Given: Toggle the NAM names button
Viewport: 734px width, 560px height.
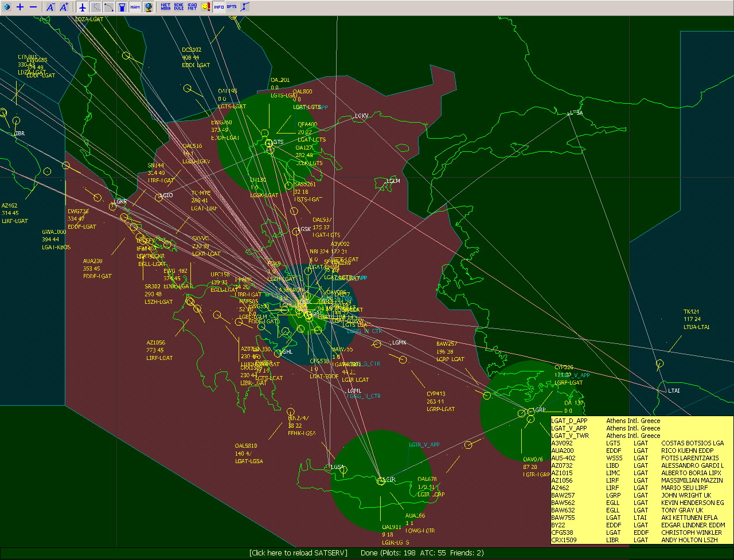Looking at the screenshot, I should (x=135, y=7).
